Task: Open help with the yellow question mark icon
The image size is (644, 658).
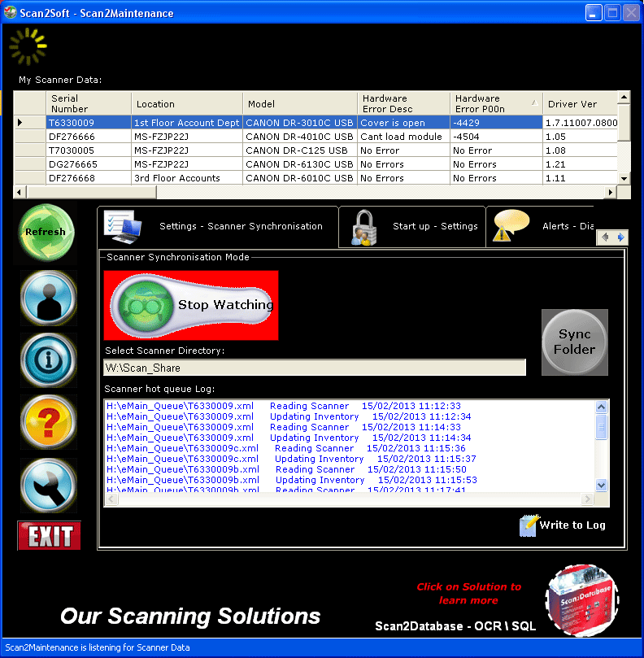Action: tap(48, 423)
